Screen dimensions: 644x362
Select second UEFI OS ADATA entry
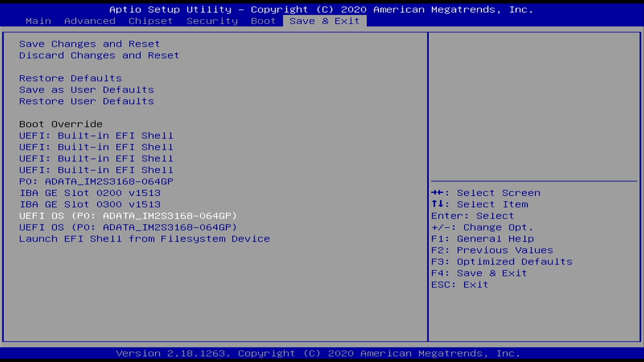[x=128, y=227]
